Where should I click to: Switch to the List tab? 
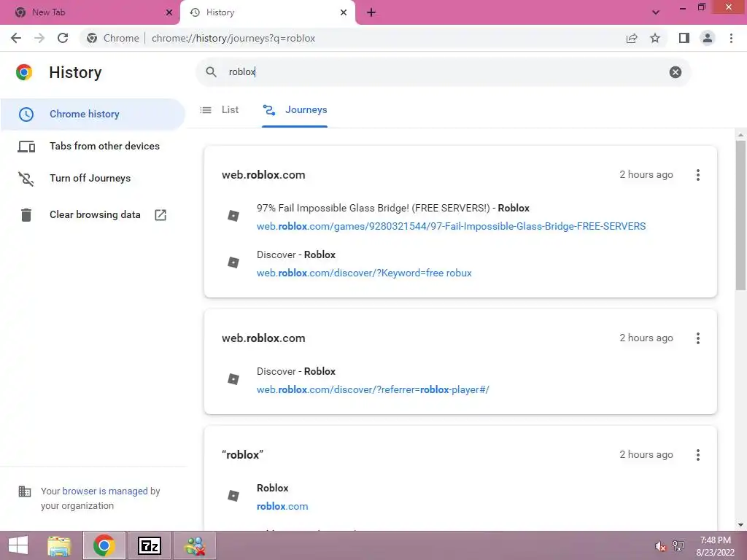[220, 110]
